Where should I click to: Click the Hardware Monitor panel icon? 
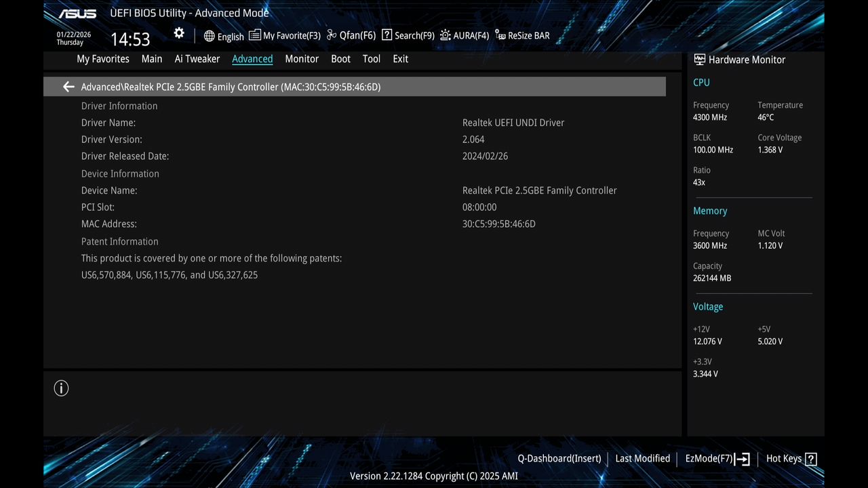[x=699, y=59]
